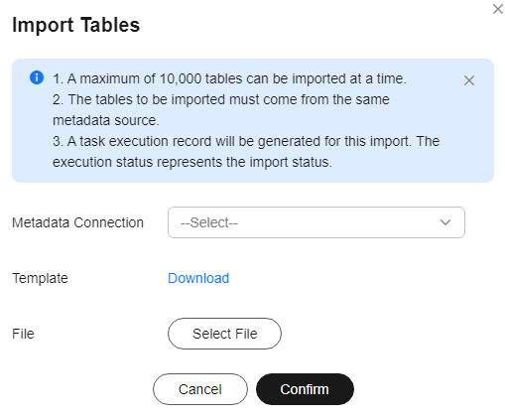Click the blue information icon
The height and width of the screenshot is (420, 505).
click(37, 77)
